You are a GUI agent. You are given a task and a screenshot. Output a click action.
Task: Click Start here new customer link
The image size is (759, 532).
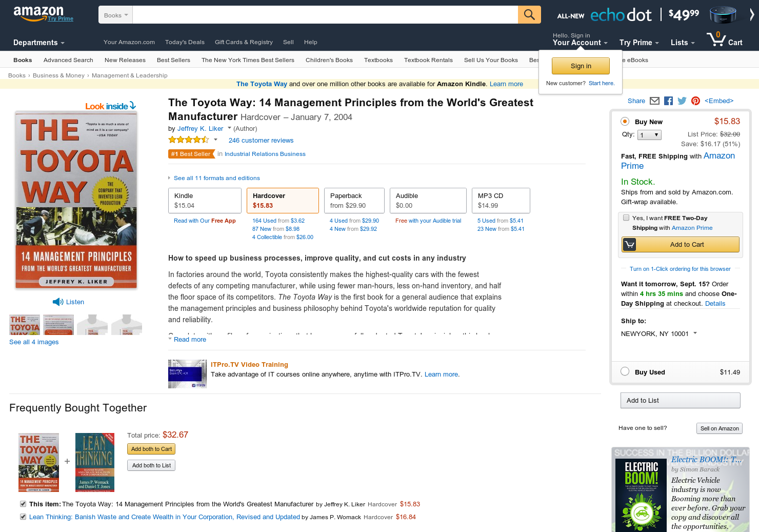tap(601, 83)
